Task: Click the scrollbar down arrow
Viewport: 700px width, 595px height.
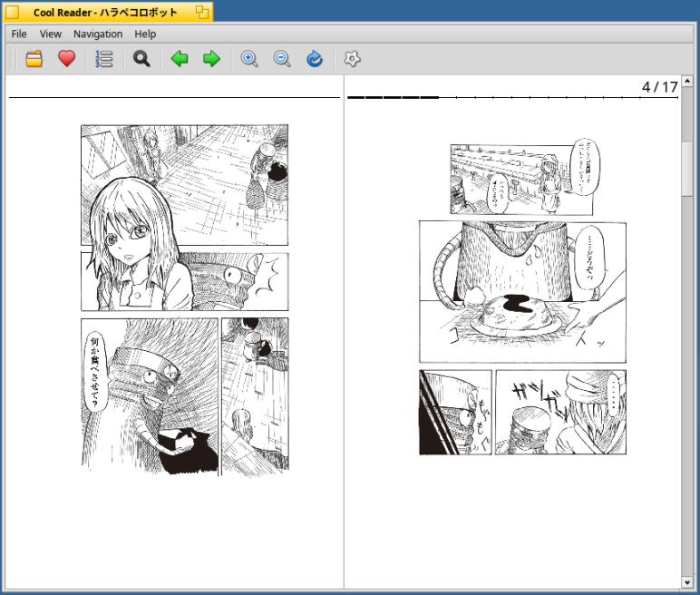Action: click(x=687, y=582)
